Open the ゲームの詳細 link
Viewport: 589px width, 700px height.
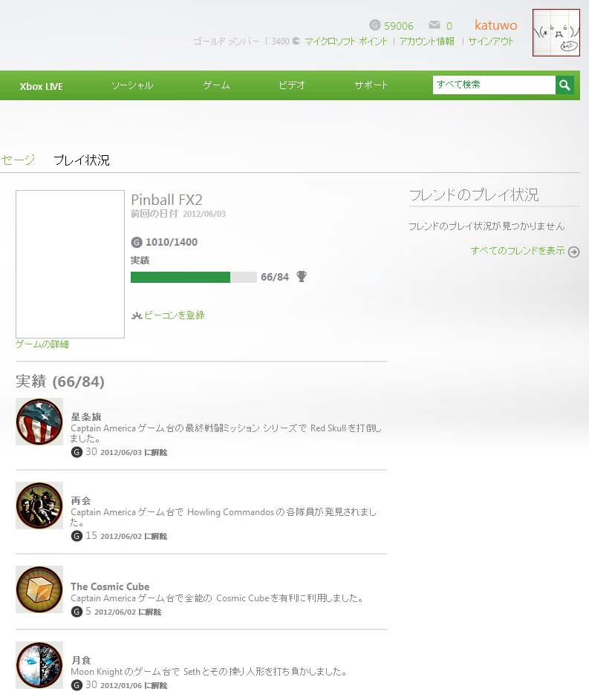[42, 344]
